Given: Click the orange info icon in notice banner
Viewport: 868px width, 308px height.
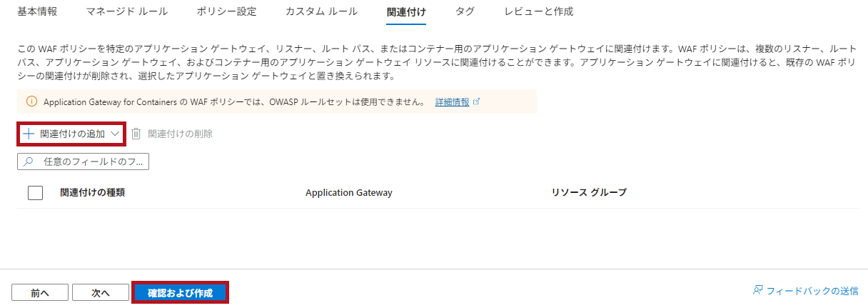Looking at the screenshot, I should pyautogui.click(x=31, y=102).
